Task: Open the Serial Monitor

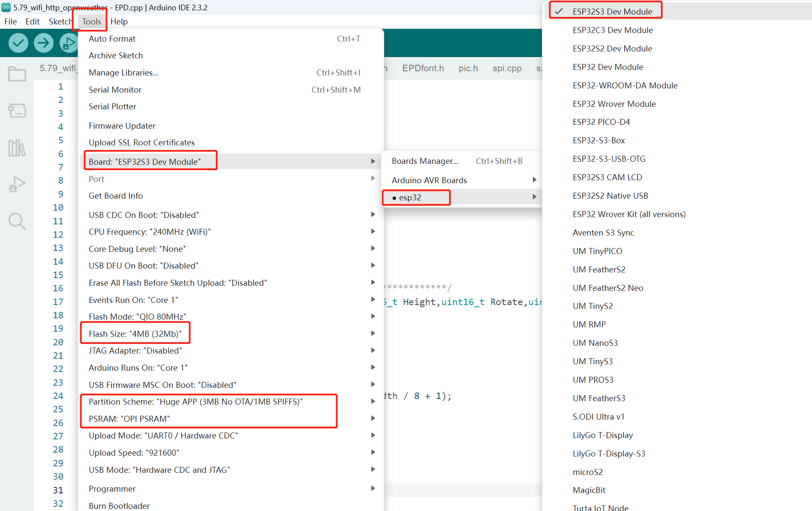Action: pyautogui.click(x=231, y=90)
